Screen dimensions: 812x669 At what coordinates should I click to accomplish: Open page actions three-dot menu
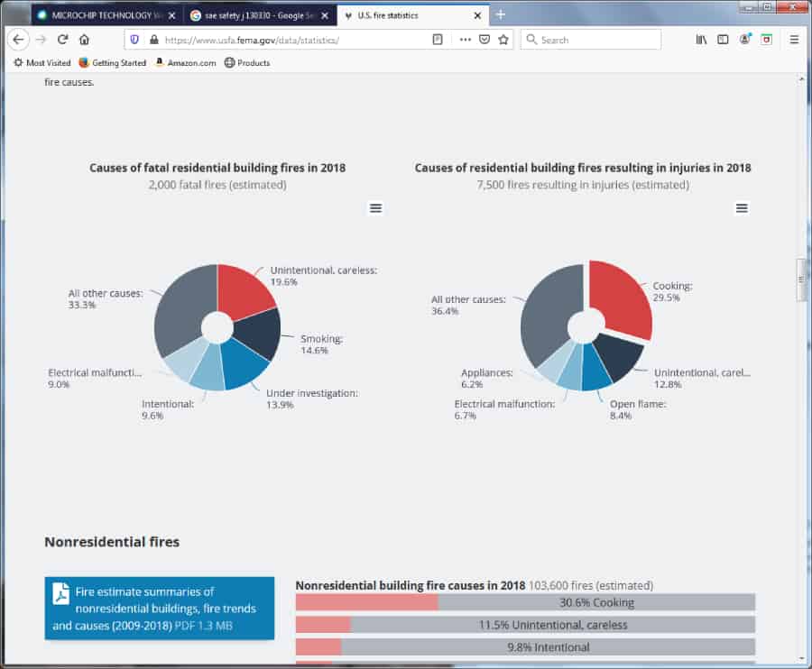[465, 40]
